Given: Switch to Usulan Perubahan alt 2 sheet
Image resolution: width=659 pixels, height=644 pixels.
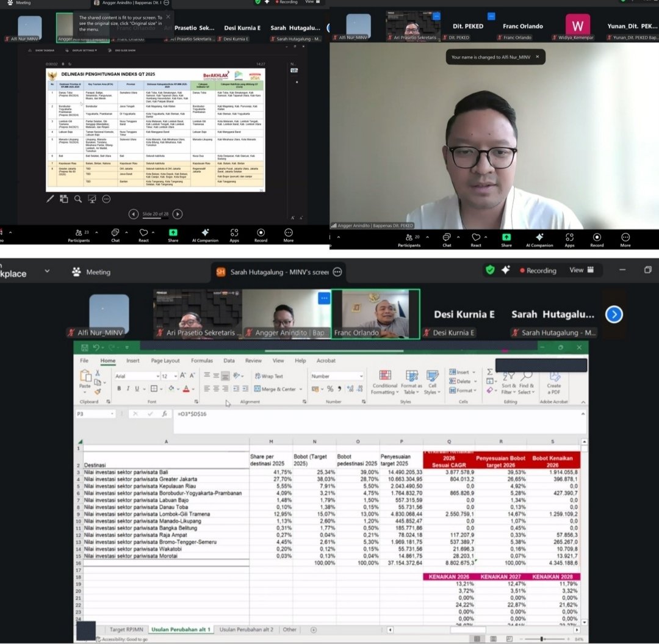Looking at the screenshot, I should [x=247, y=629].
